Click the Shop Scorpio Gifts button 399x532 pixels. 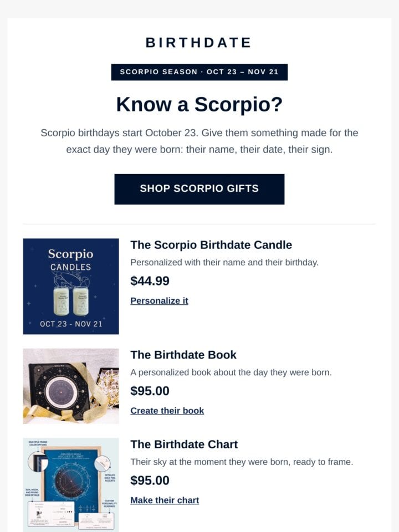199,189
